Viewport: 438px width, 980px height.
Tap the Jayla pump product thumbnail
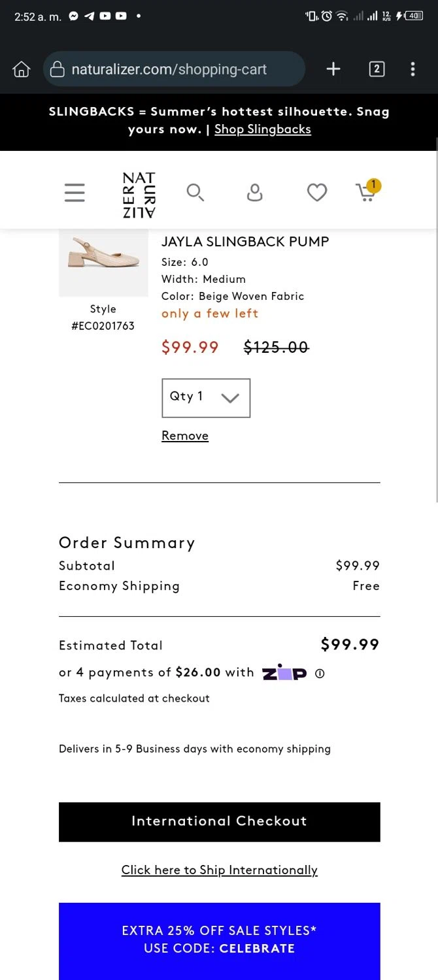[103, 263]
